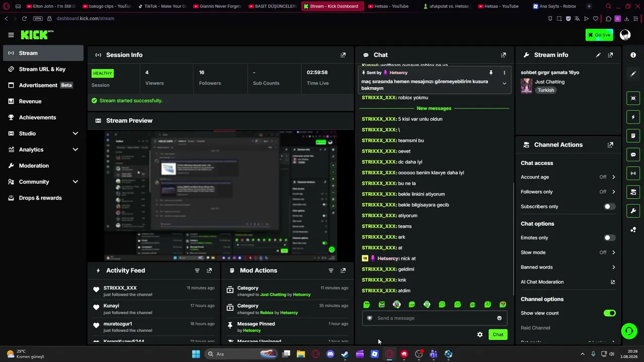Open the Moderation page
644x362 pixels.
click(43, 165)
